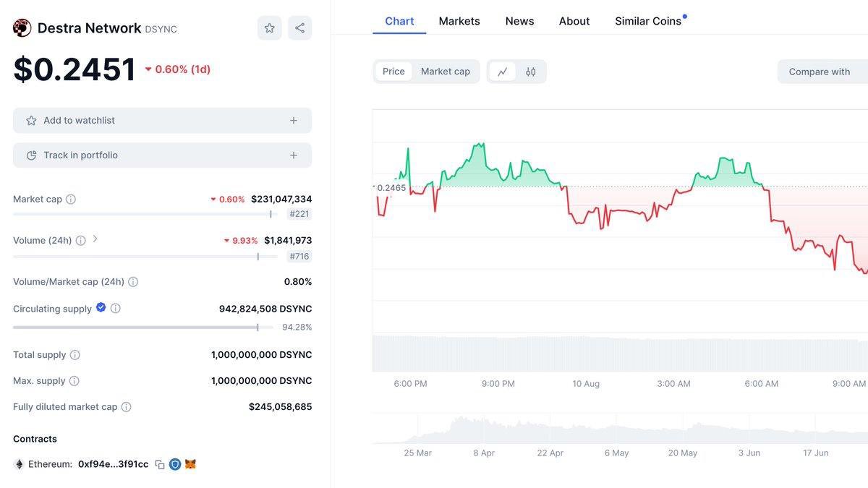
Task: Add token to MetaMask via fox icon
Action: (190, 464)
